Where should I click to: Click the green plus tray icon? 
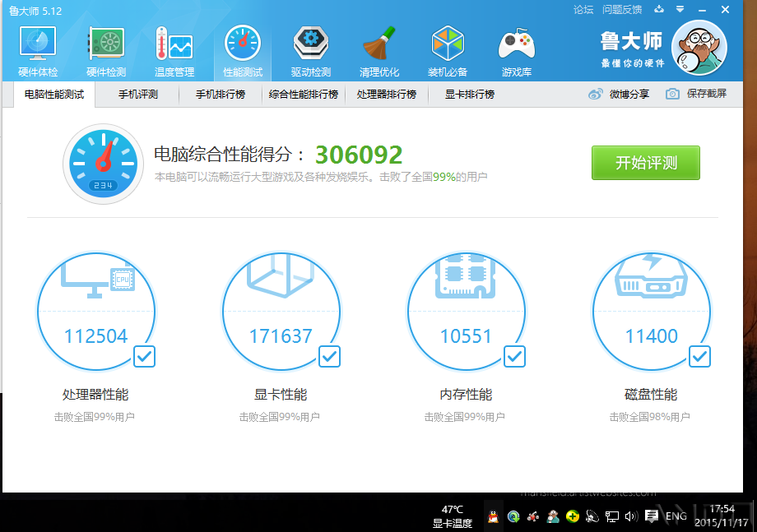coord(573,516)
